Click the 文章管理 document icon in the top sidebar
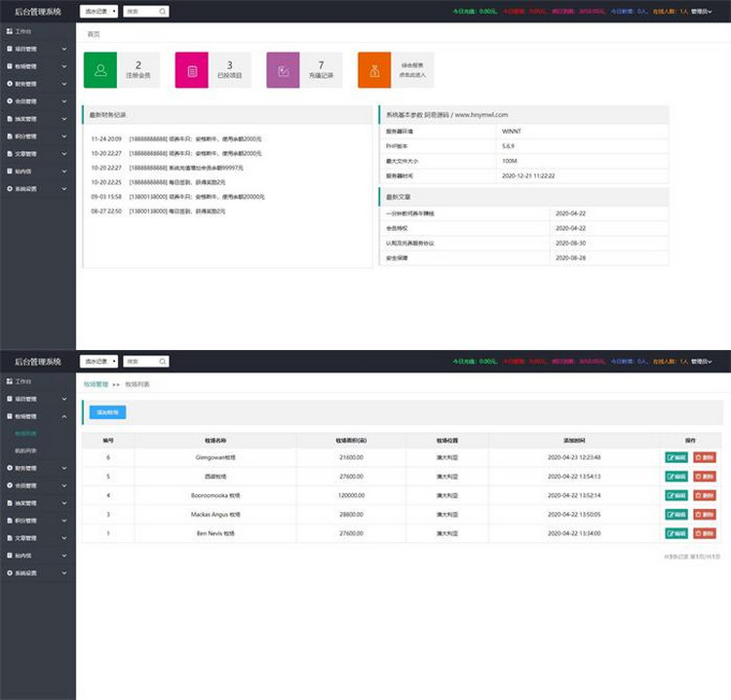Viewport: 731px width, 700px height. click(10, 153)
